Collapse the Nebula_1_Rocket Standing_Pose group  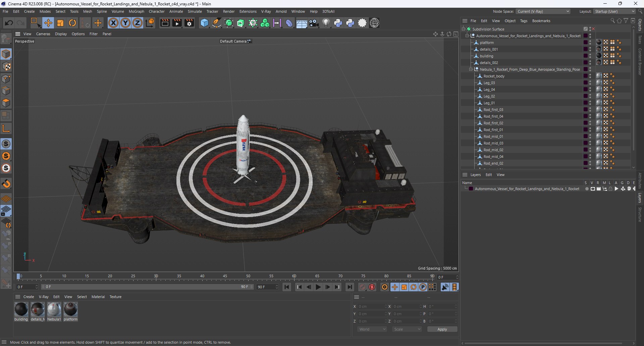click(471, 69)
